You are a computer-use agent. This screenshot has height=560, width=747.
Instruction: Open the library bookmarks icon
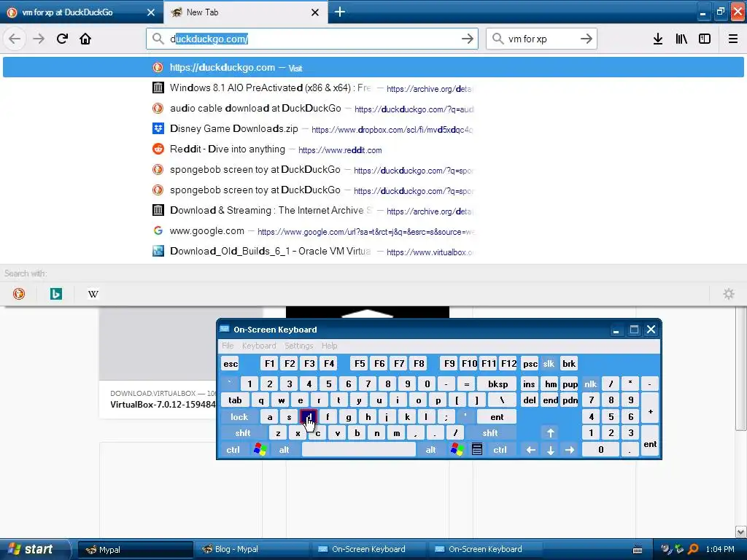(x=681, y=39)
